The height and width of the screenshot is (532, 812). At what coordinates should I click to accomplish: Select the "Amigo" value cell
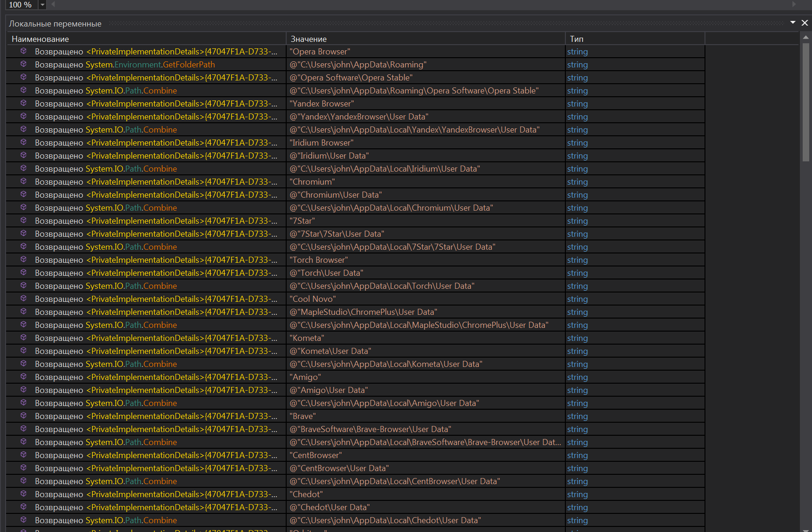click(x=305, y=377)
